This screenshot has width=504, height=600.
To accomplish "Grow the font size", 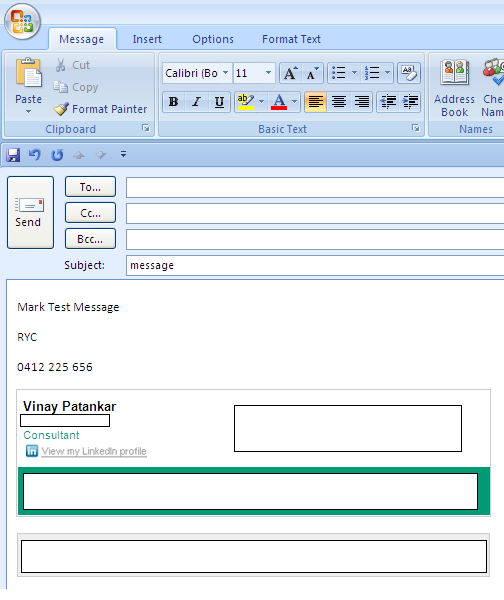I will click(x=290, y=73).
